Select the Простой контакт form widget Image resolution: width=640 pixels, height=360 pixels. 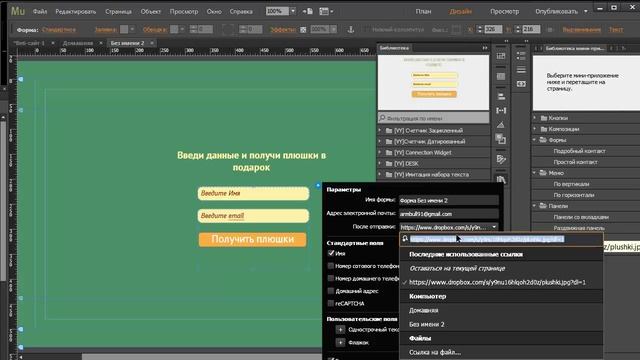[x=576, y=162]
